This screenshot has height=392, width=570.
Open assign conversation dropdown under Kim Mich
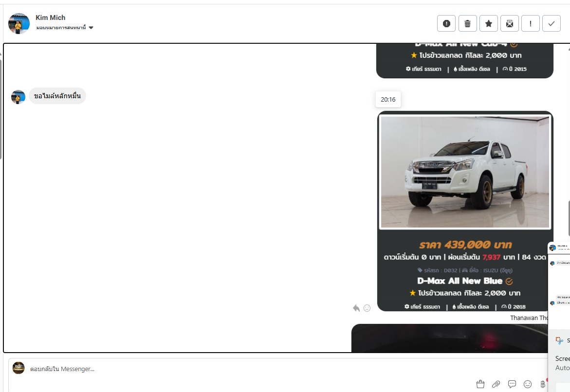(x=65, y=28)
